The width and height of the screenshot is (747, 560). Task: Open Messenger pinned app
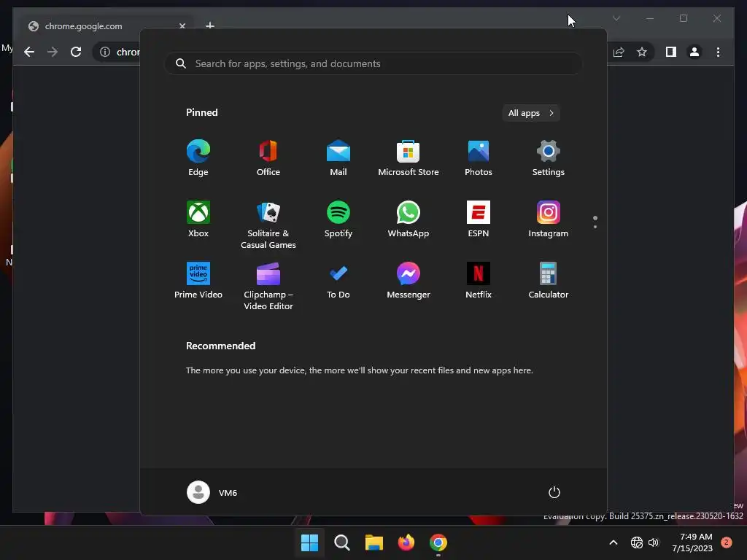[x=409, y=281]
